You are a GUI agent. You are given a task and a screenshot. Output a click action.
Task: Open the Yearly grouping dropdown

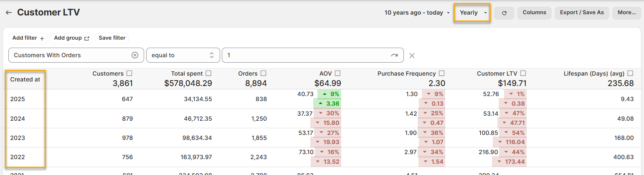tap(472, 13)
